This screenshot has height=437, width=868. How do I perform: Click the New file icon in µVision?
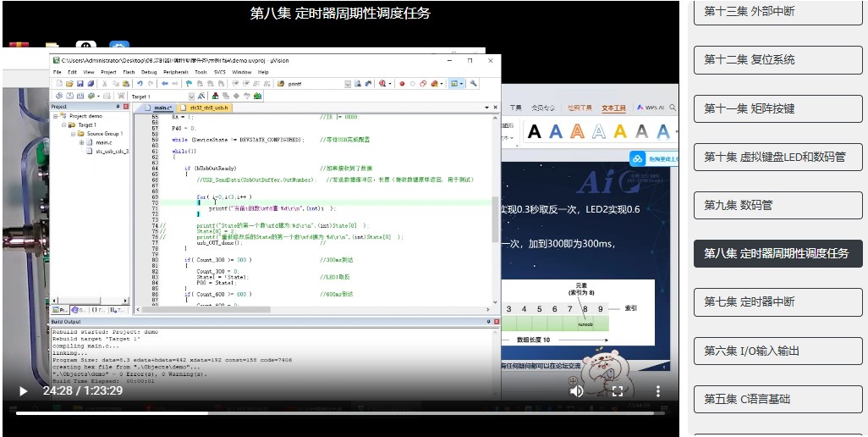[x=59, y=84]
